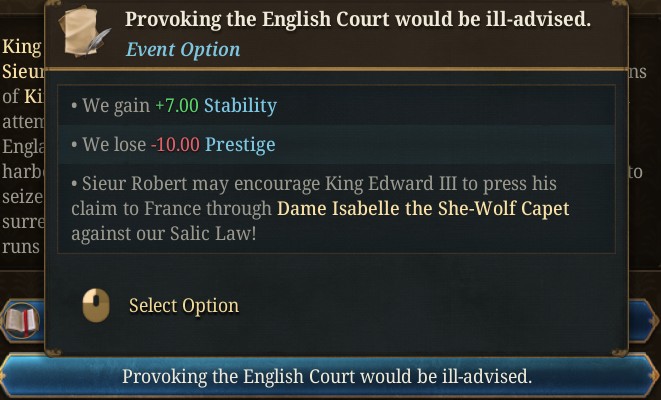Image resolution: width=661 pixels, height=400 pixels.
Task: Click the We gain Stability effect row
Action: pyautogui.click(x=336, y=105)
